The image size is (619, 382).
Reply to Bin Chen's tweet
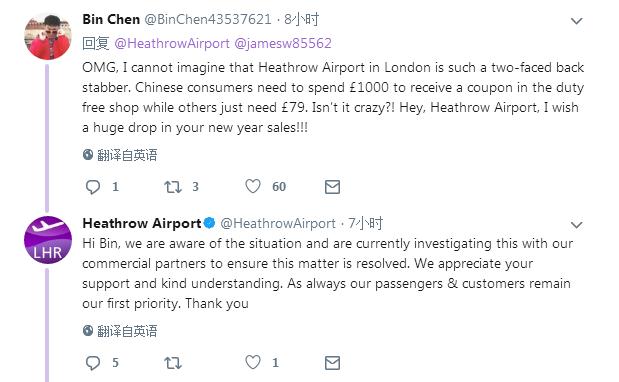[x=93, y=187]
